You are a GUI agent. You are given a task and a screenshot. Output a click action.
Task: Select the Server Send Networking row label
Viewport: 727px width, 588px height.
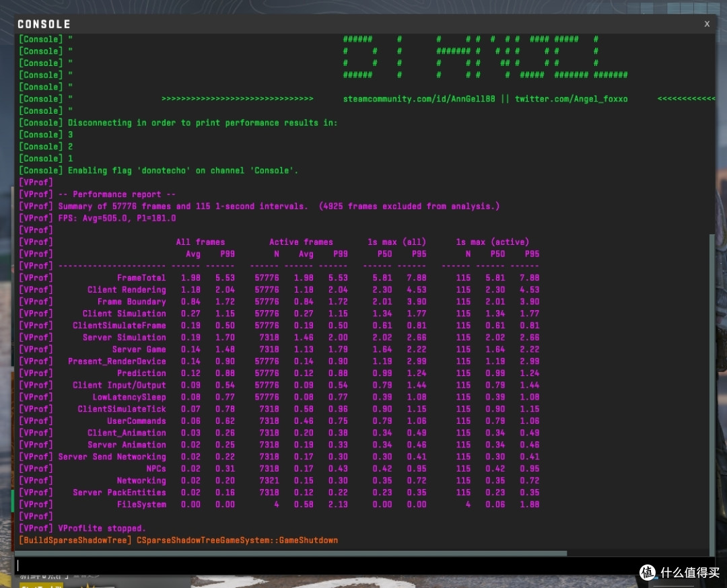112,457
